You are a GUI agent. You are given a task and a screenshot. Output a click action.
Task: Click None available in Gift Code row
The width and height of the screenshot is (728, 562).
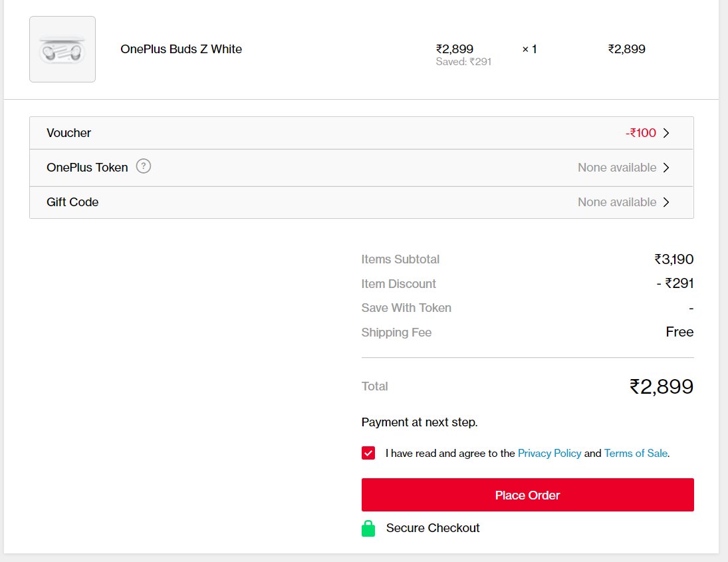tap(617, 202)
